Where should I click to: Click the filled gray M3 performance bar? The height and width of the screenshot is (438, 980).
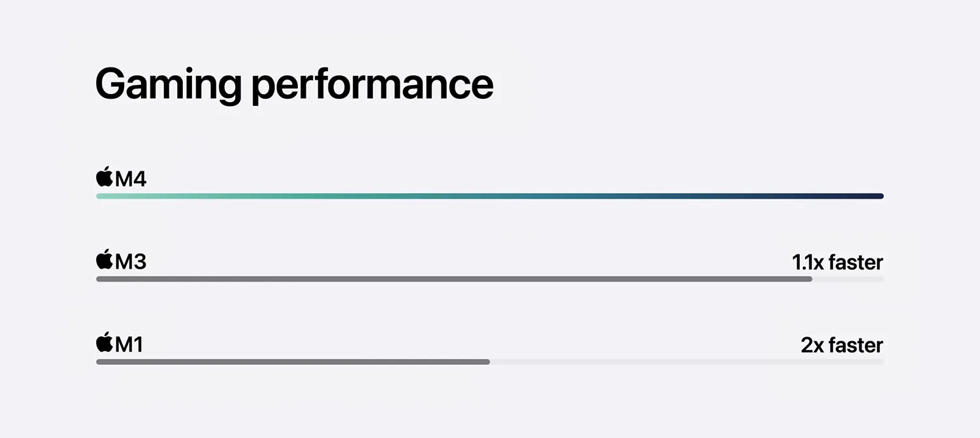454,279
